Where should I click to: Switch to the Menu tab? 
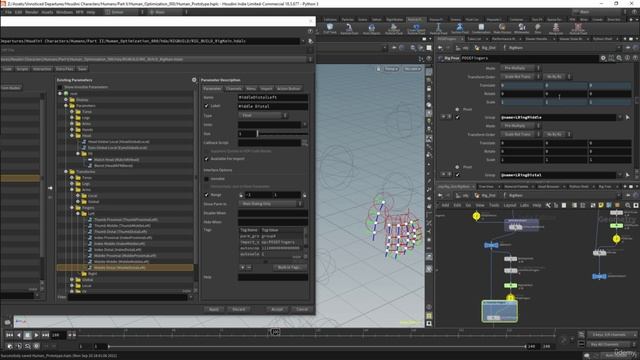[x=251, y=89]
